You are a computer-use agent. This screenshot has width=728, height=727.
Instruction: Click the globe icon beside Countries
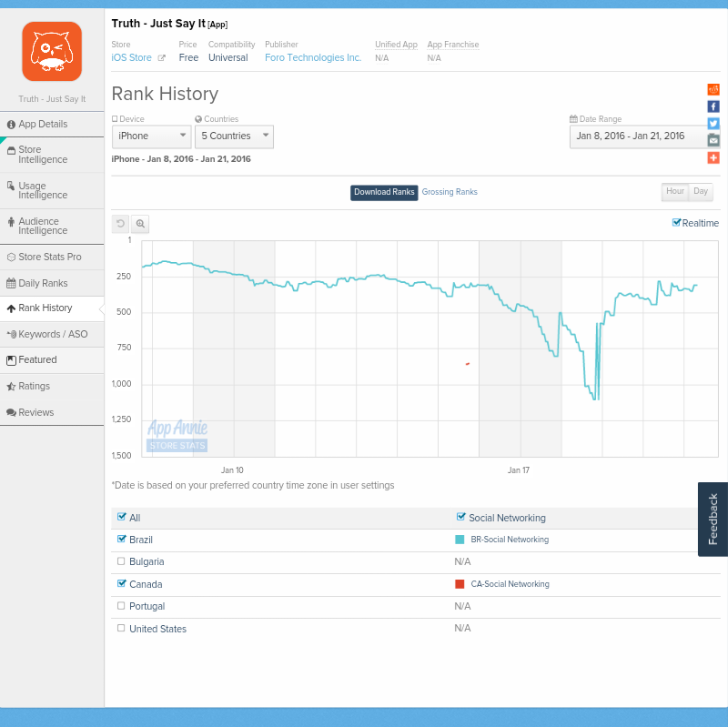(198, 119)
